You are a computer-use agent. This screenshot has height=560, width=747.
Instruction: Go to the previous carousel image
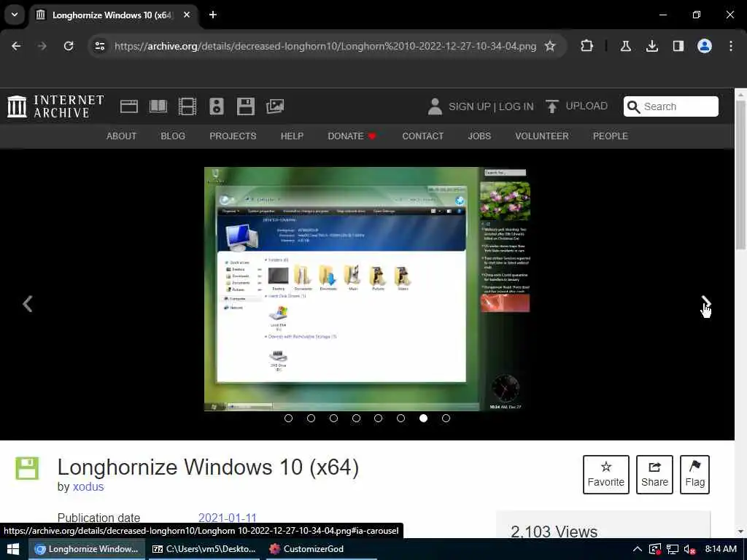click(x=28, y=304)
